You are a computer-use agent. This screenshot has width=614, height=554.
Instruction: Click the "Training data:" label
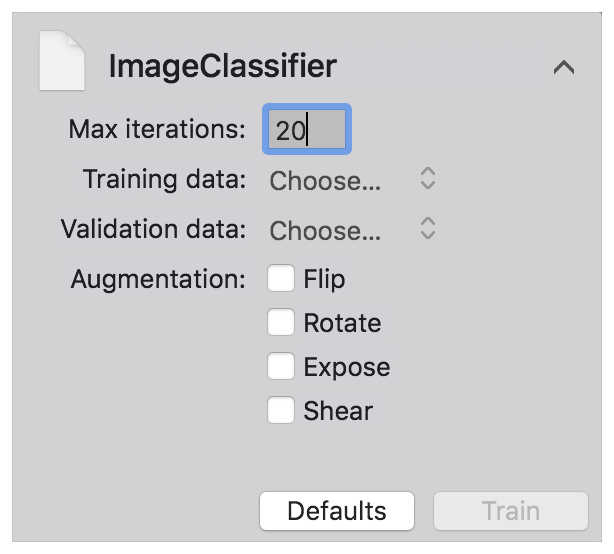tap(164, 180)
